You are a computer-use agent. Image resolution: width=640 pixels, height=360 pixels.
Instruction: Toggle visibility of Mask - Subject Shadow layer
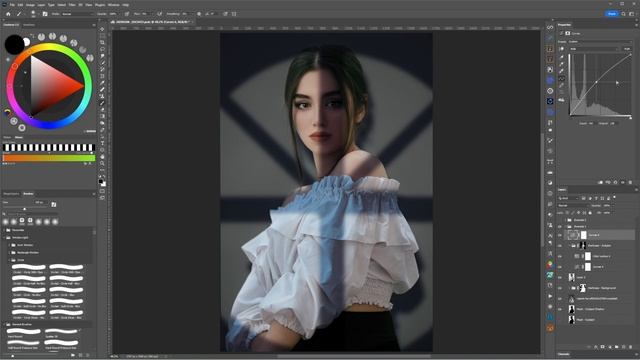click(560, 309)
